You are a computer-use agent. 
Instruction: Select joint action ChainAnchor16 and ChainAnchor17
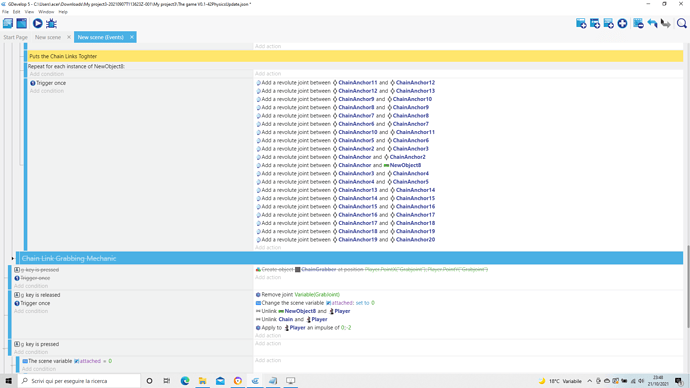point(345,215)
